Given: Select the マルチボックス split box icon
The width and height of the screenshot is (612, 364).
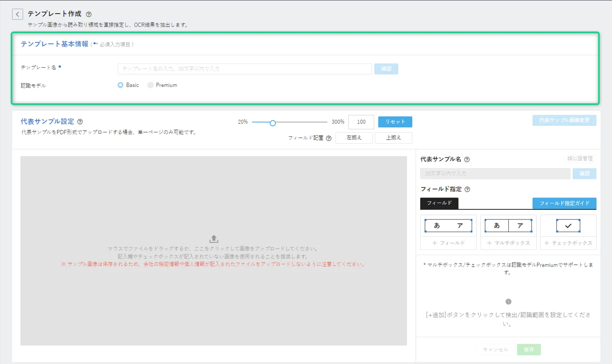Looking at the screenshot, I should pyautogui.click(x=508, y=226).
